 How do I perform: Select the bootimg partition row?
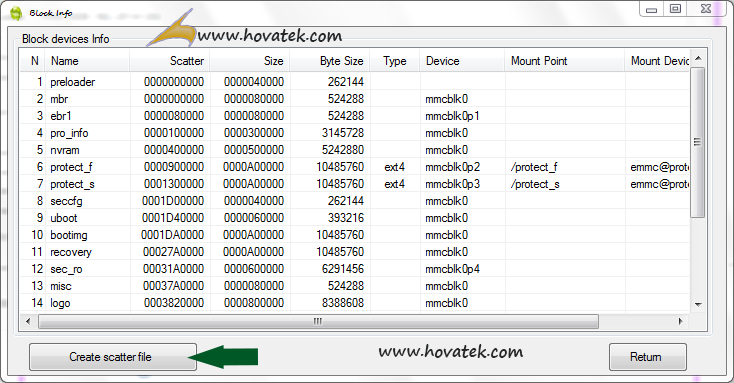click(x=354, y=235)
